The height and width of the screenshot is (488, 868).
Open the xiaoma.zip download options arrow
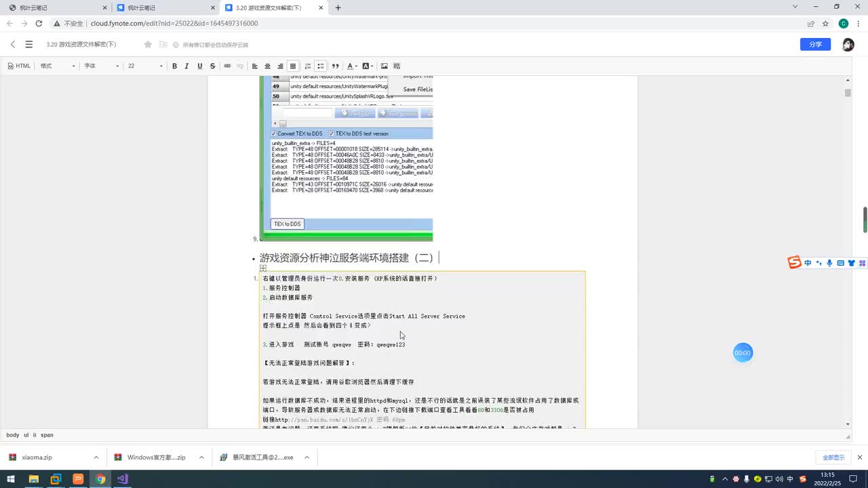pyautogui.click(x=96, y=457)
